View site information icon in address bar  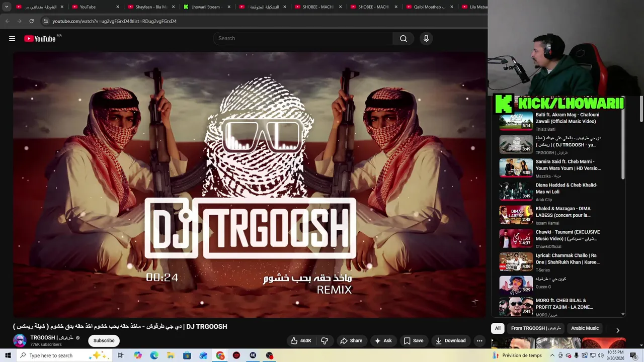46,21
